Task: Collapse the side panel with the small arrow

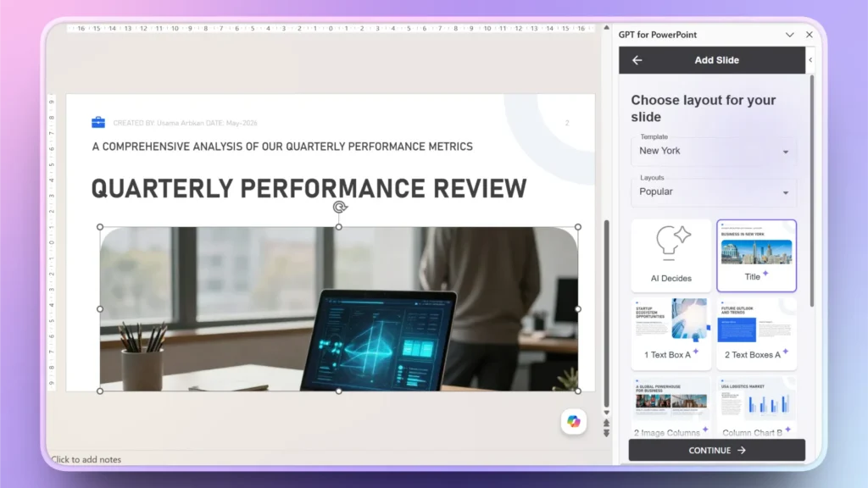Action: click(810, 60)
